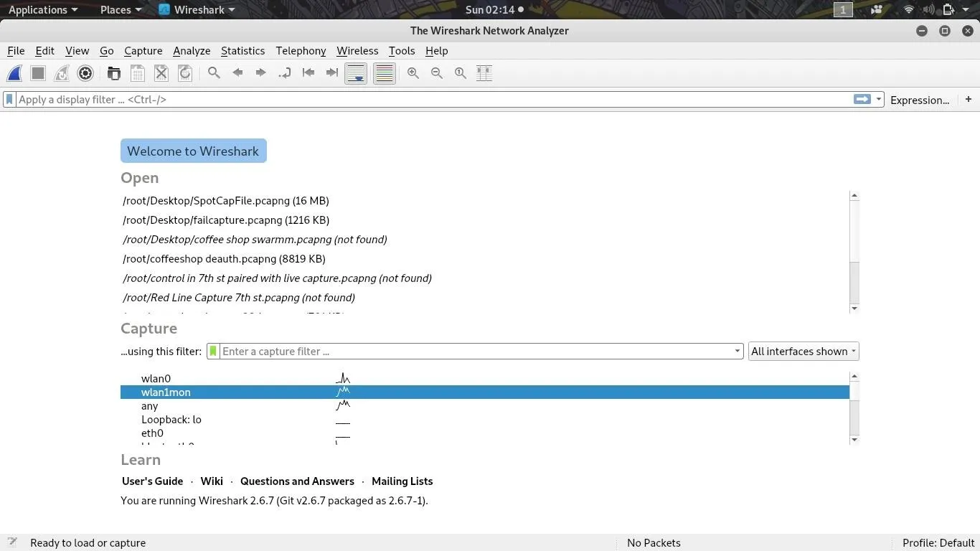This screenshot has height=551, width=980.
Task: Open capture filter history dropdown arrow
Action: coord(737,352)
